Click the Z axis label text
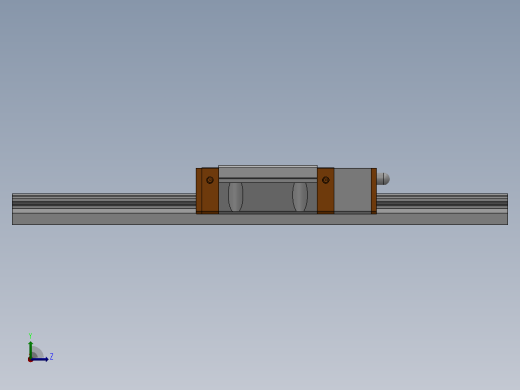520x390 pixels. pos(51,357)
